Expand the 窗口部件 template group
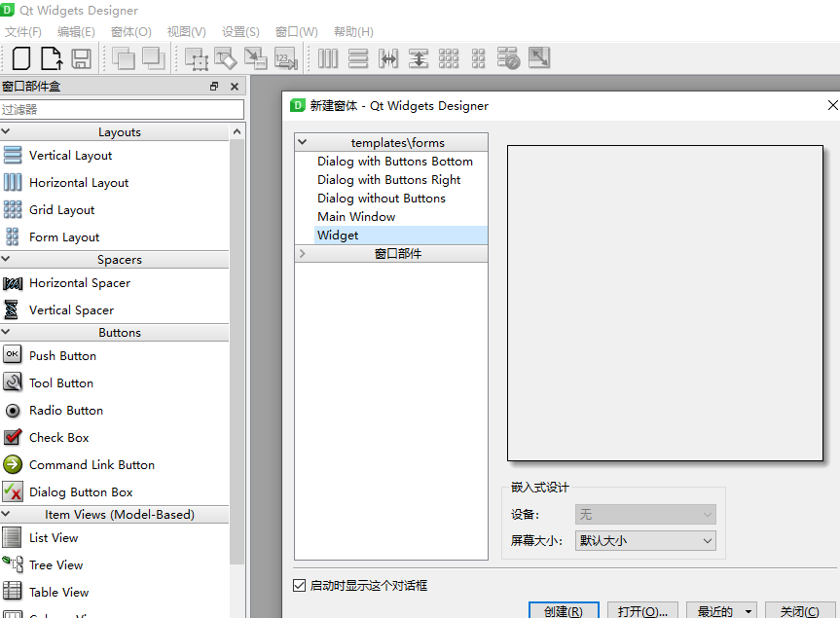 coord(303,253)
